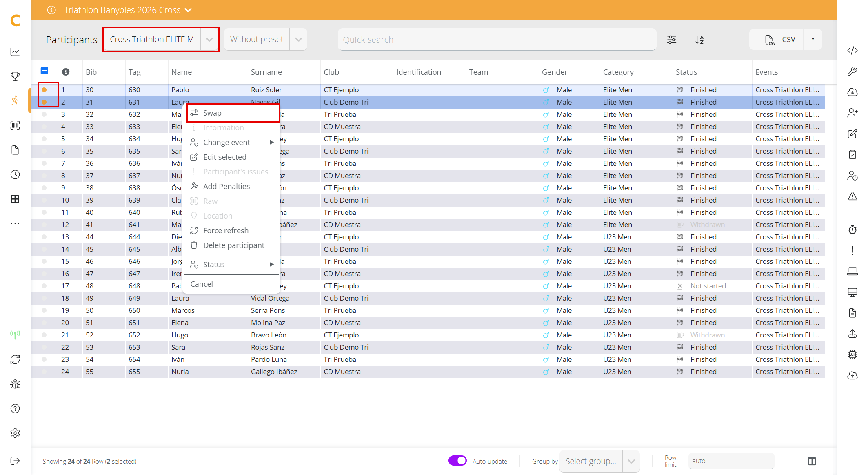868x475 pixels.
Task: Choose Swap from the context menu
Action: 233,113
